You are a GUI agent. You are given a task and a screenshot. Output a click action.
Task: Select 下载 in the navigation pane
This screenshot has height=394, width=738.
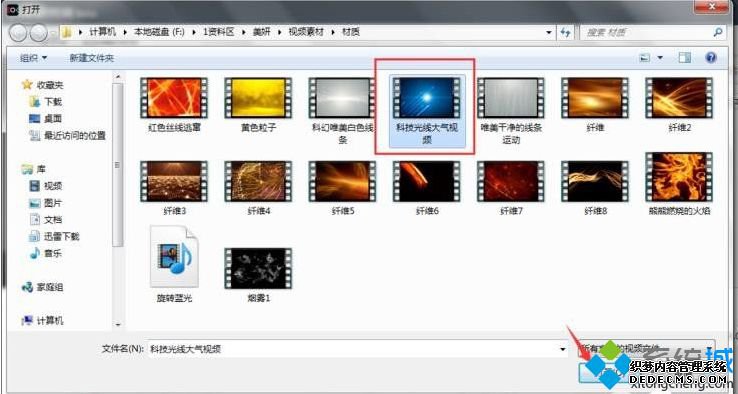coord(46,102)
